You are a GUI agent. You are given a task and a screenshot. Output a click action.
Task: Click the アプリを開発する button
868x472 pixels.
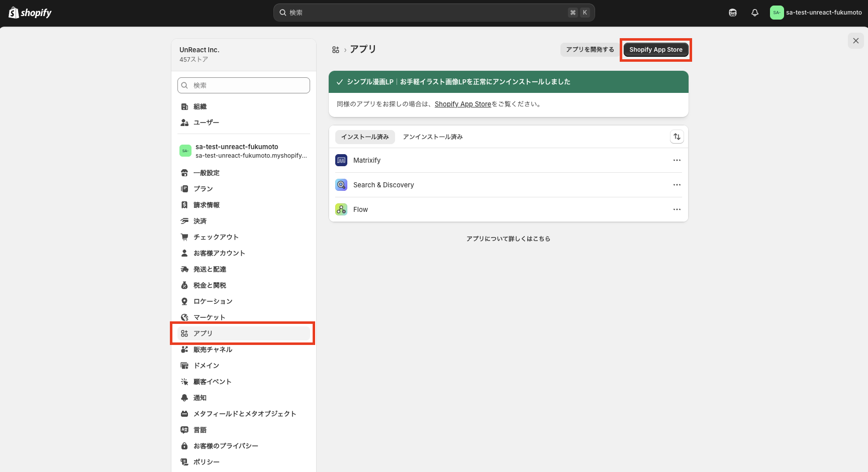(x=590, y=50)
